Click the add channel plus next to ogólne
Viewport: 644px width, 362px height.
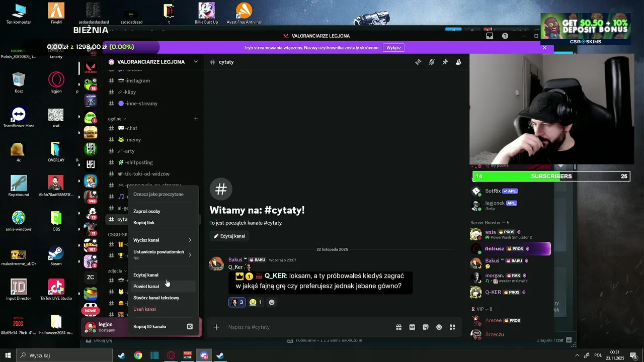196,119
